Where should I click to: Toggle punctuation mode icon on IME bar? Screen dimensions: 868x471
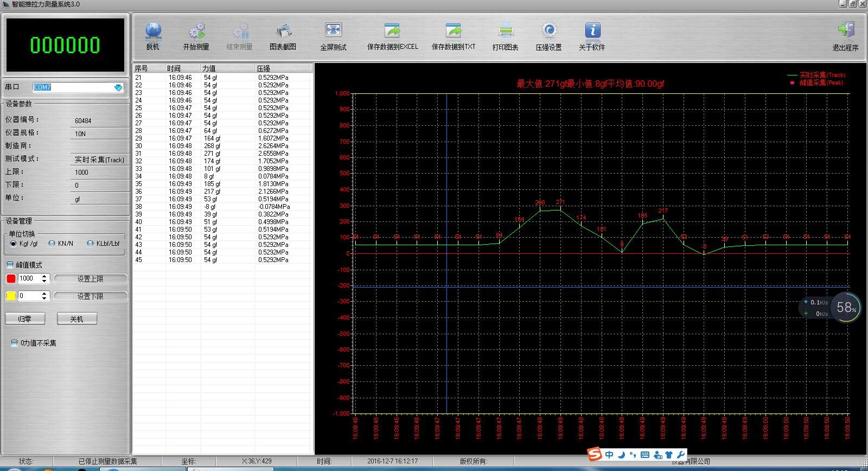[633, 455]
